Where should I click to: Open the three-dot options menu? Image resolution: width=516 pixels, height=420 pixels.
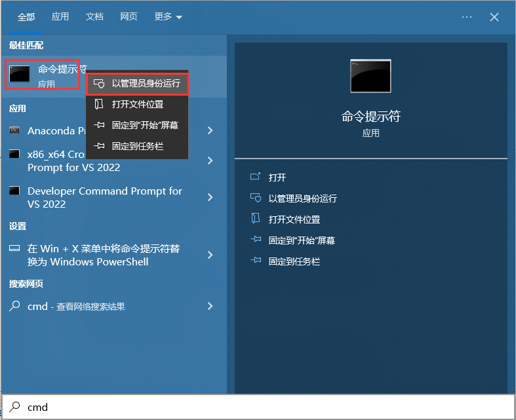(x=467, y=17)
